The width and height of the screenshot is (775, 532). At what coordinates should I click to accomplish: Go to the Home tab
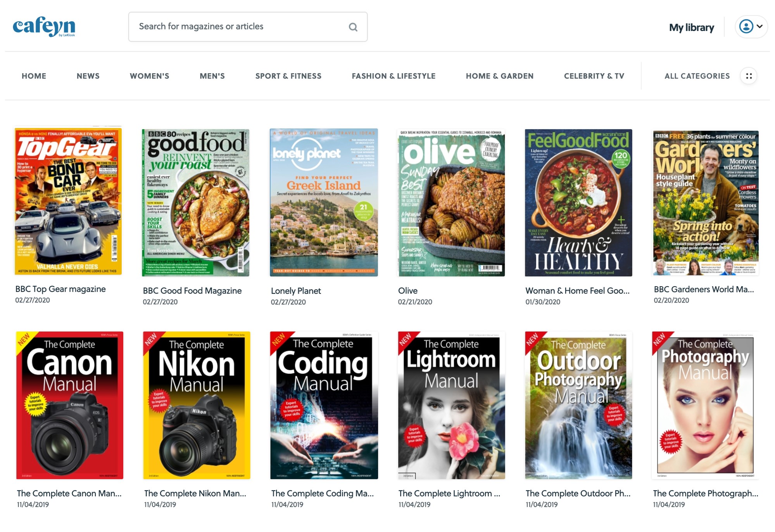pyautogui.click(x=34, y=76)
